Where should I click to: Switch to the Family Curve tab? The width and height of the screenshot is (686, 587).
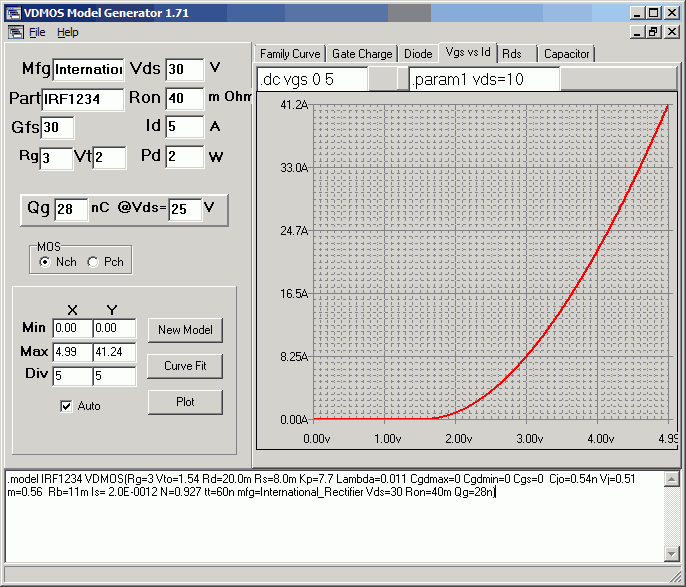pyautogui.click(x=290, y=54)
